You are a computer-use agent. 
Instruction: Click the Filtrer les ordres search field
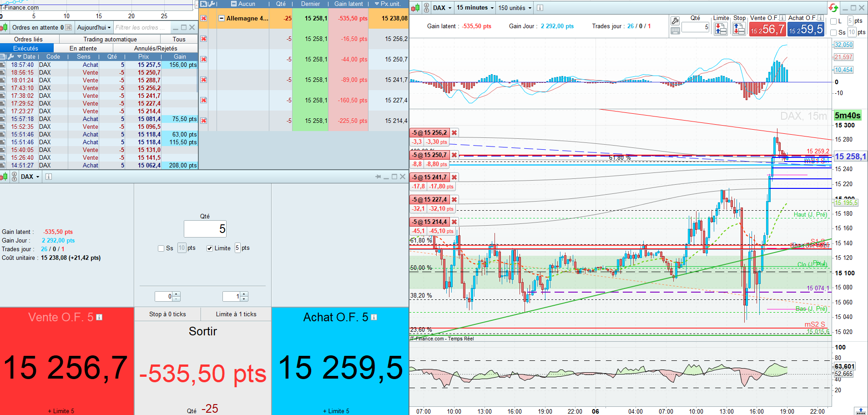141,27
